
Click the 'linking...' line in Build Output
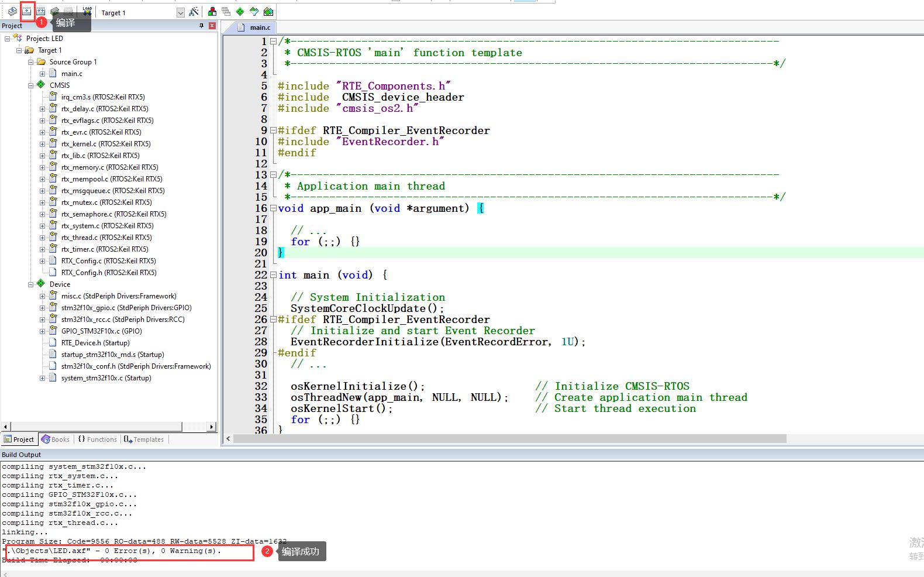tap(25, 533)
